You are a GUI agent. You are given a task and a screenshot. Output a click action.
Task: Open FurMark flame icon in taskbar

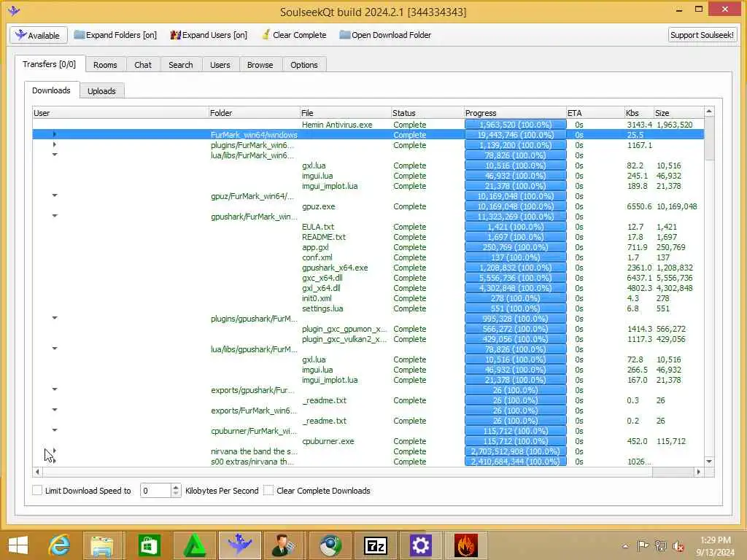[x=466, y=545]
